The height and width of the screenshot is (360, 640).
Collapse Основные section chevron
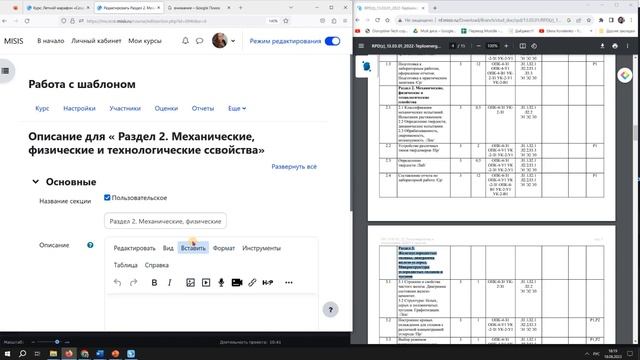click(36, 182)
